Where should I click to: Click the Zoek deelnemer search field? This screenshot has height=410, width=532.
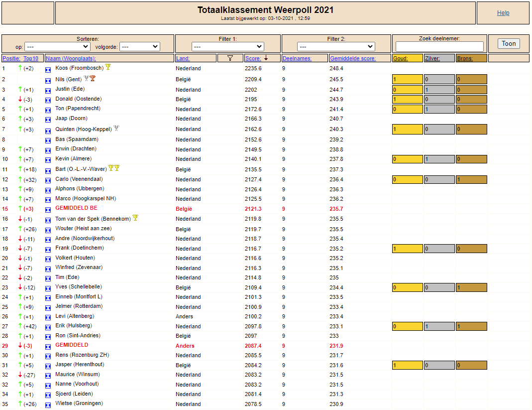pyautogui.click(x=439, y=46)
